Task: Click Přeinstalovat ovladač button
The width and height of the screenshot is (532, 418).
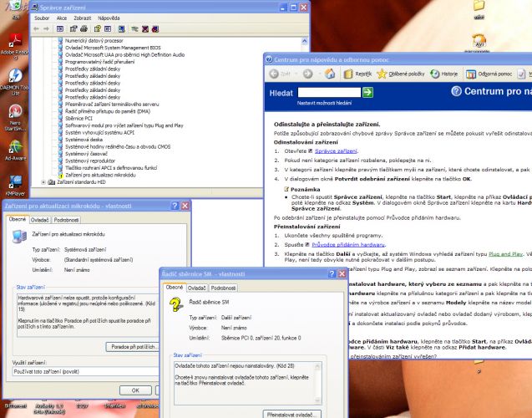Action: tap(291, 415)
